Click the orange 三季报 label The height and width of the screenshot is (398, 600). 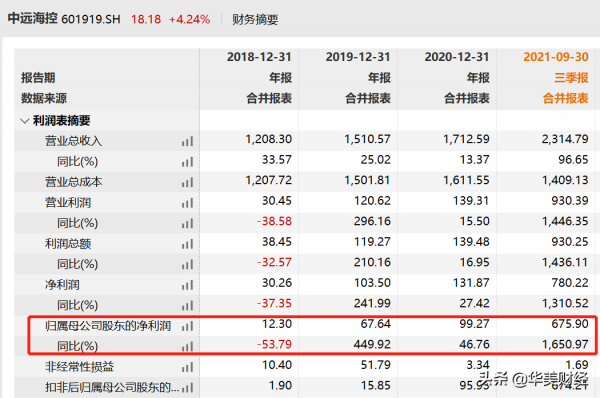point(571,78)
